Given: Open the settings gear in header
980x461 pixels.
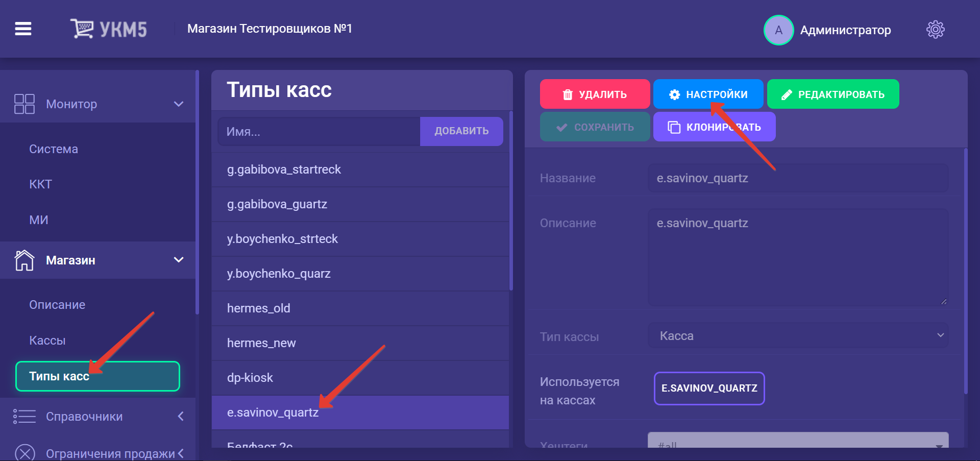Looking at the screenshot, I should pos(935,30).
